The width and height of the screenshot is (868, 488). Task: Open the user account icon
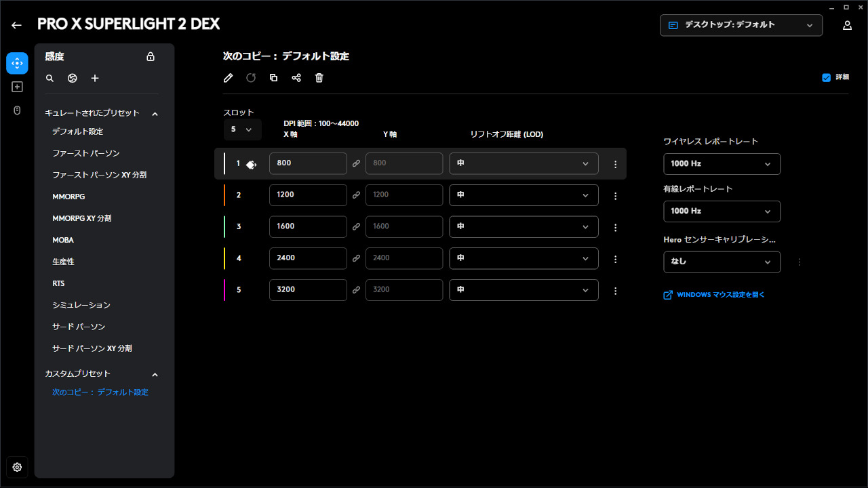pos(848,25)
